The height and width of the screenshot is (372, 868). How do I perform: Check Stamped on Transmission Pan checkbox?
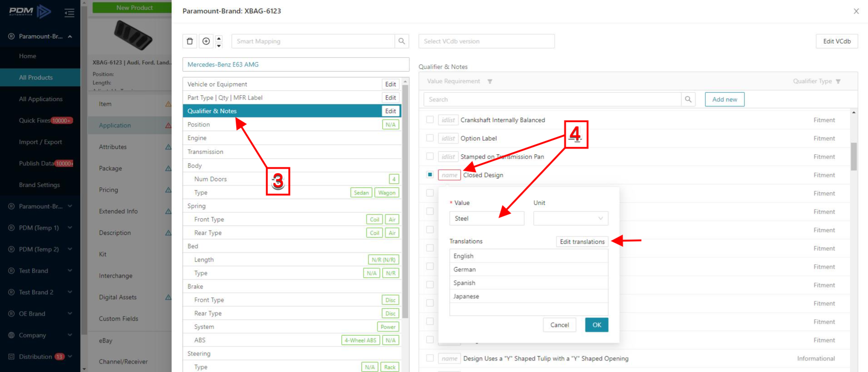coord(430,156)
